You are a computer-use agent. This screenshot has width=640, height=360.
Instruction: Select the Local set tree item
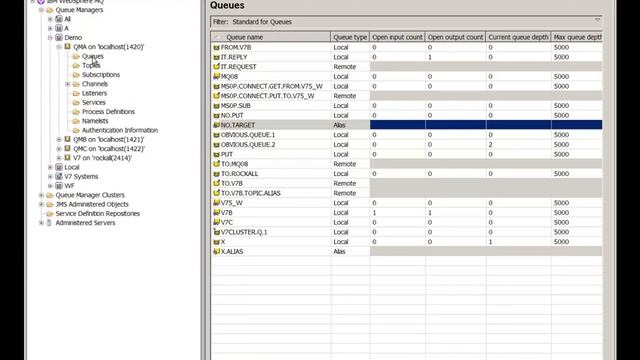click(72, 167)
